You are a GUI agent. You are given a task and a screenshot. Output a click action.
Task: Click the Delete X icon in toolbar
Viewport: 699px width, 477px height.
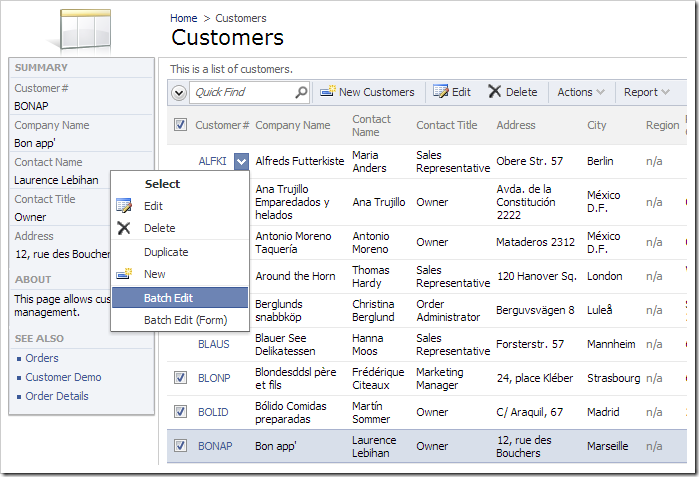pyautogui.click(x=494, y=92)
